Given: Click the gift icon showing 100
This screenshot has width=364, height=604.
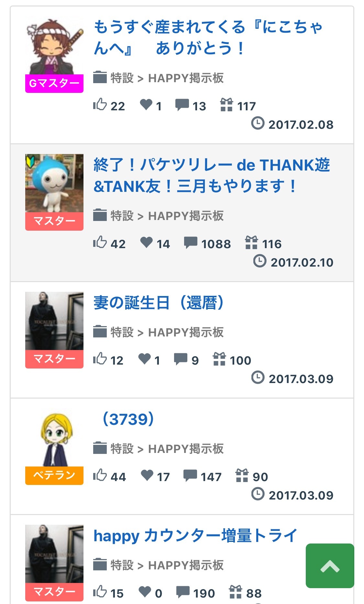Looking at the screenshot, I should click(x=219, y=359).
